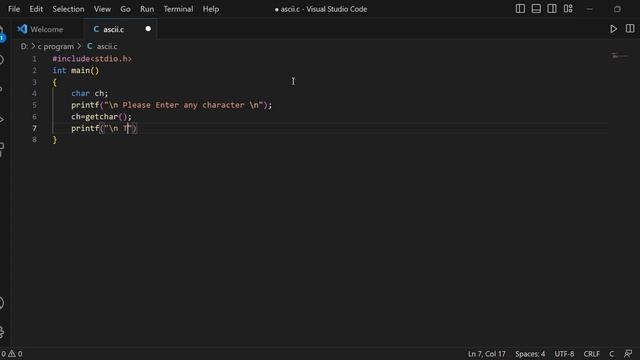Open the Selection menu
The width and height of the screenshot is (640, 360).
click(68, 9)
